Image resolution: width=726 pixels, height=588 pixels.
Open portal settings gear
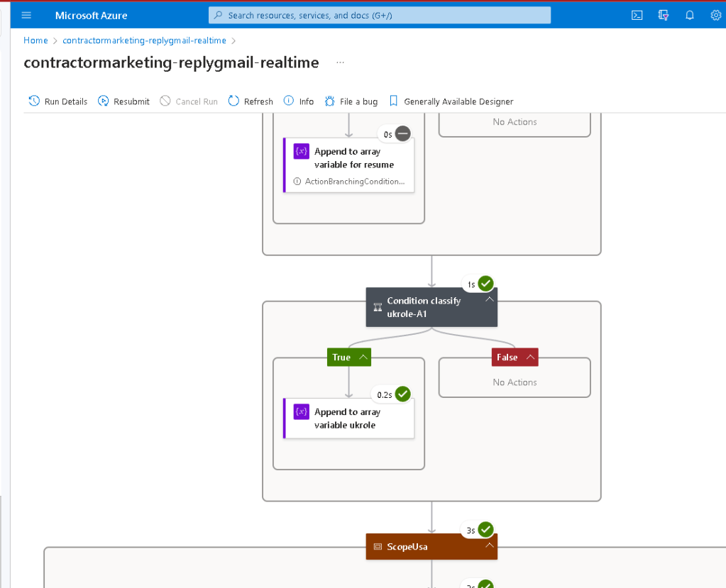(716, 16)
